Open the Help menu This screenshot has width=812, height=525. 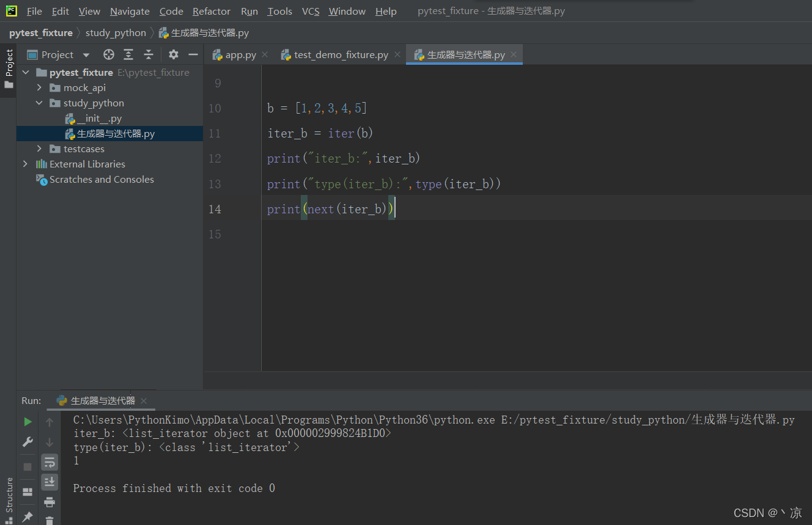coord(386,11)
